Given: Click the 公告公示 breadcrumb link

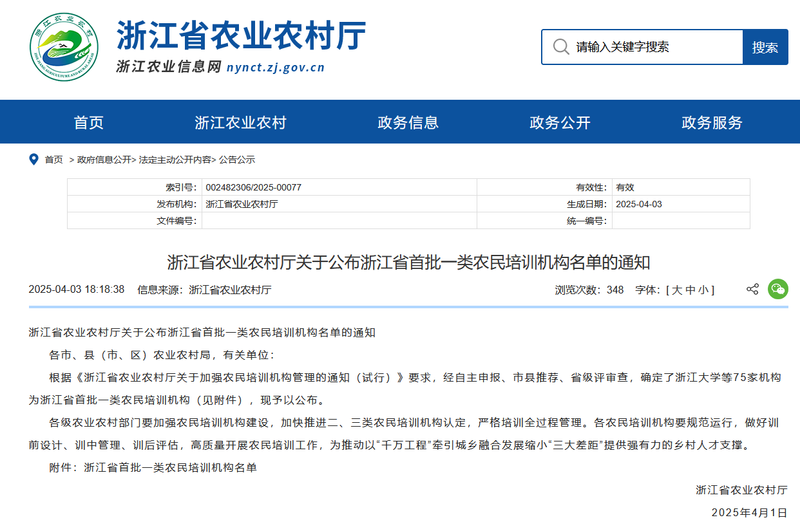Looking at the screenshot, I should (x=237, y=160).
